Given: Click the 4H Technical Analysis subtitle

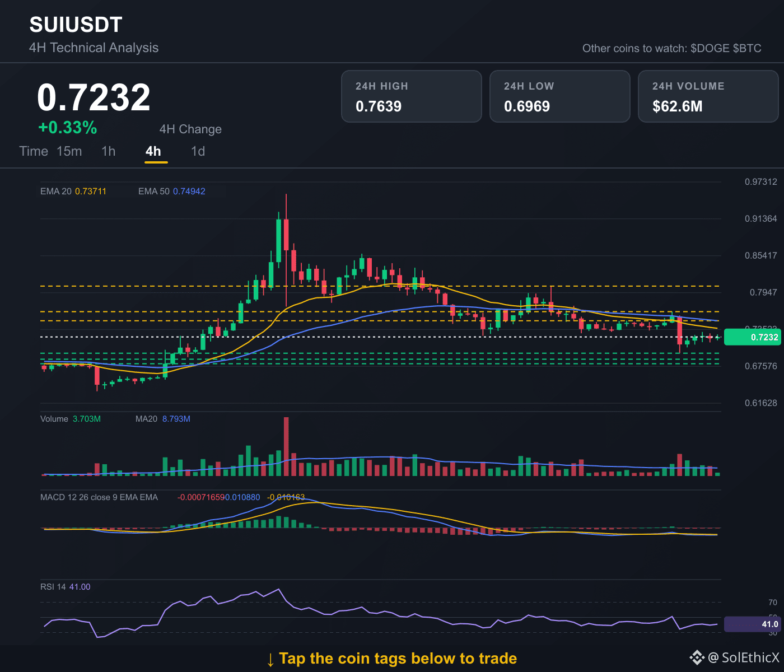Looking at the screenshot, I should click(94, 48).
